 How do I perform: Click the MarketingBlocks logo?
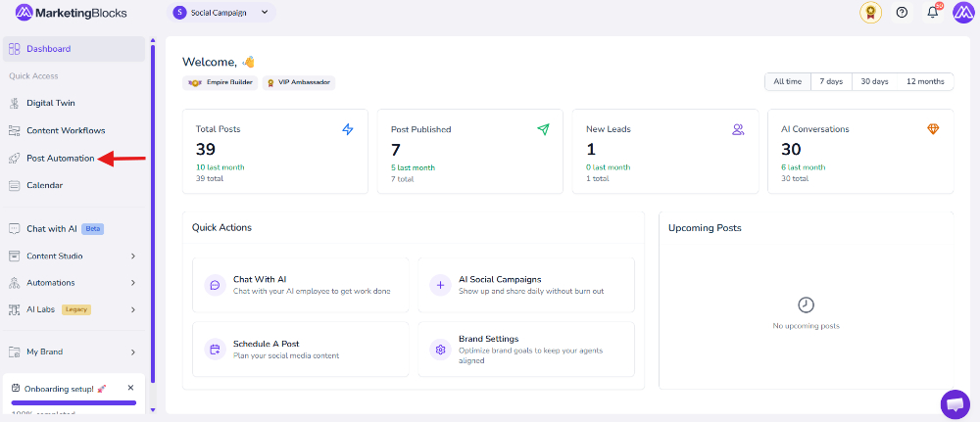pos(71,12)
